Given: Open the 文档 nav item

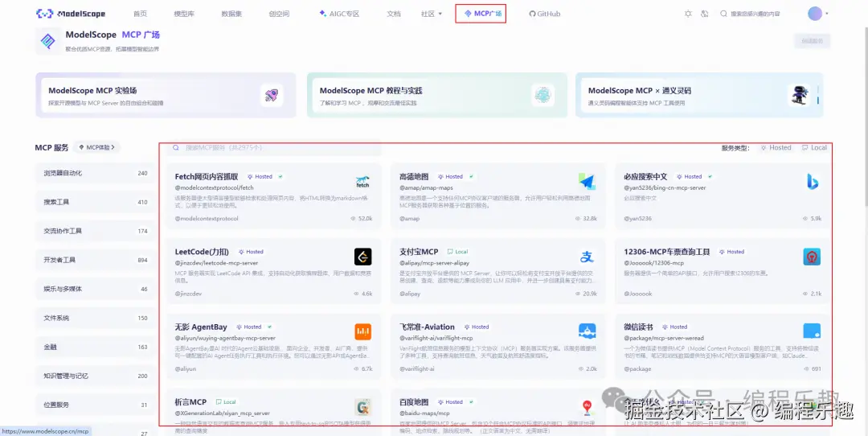Looking at the screenshot, I should pos(393,14).
